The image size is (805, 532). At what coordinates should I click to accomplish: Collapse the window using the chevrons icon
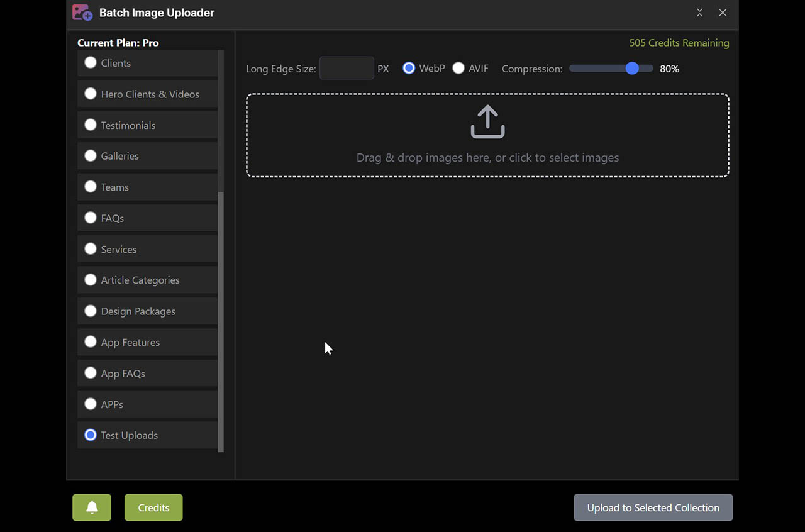699,13
